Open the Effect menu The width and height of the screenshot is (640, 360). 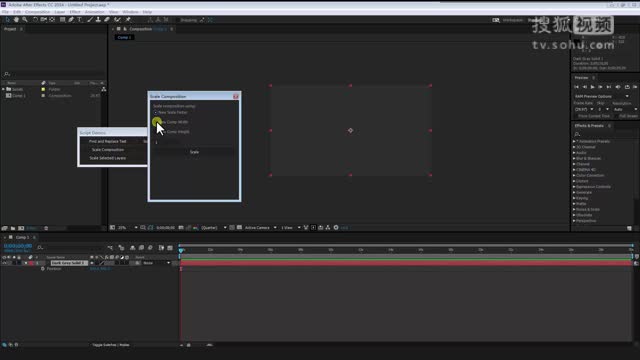pos(75,12)
